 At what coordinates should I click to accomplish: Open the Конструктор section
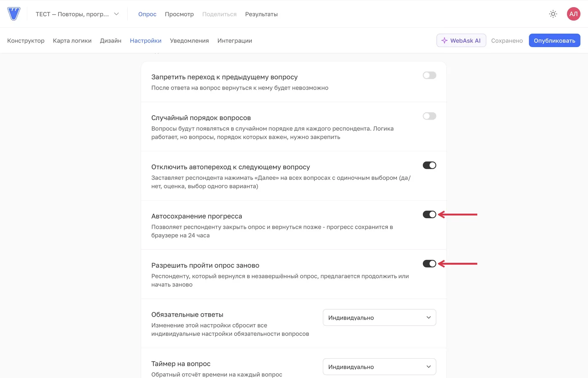tap(26, 40)
